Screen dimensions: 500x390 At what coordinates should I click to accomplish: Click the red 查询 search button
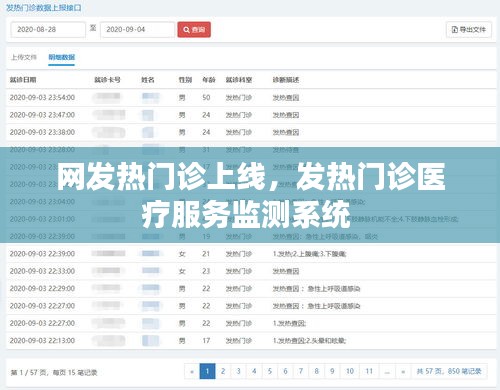click(x=194, y=30)
